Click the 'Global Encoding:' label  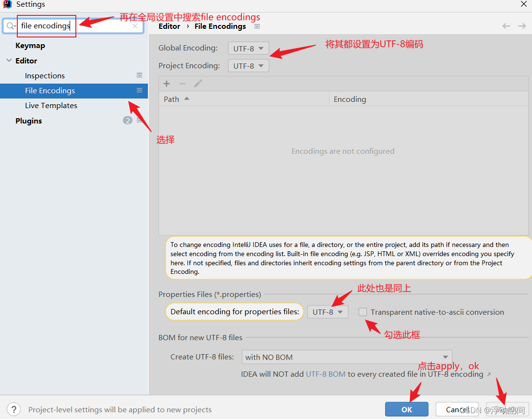188,48
